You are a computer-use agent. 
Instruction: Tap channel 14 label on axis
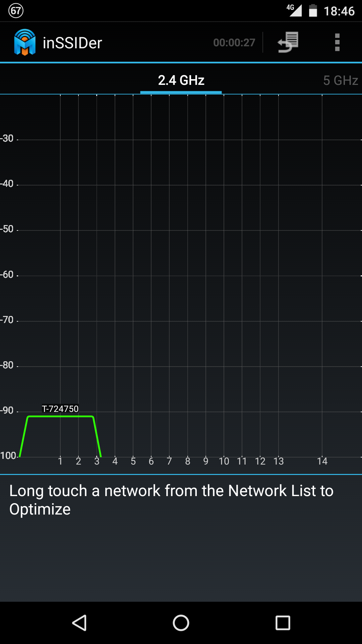(322, 461)
